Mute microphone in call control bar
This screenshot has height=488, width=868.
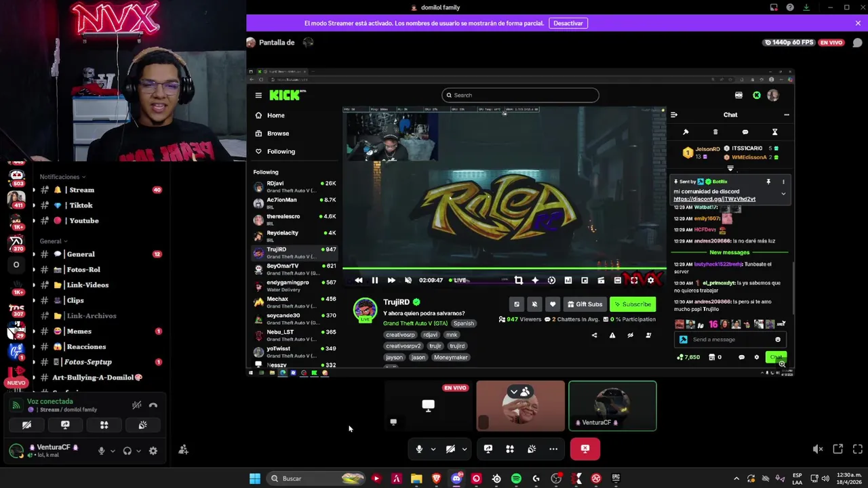click(419, 449)
